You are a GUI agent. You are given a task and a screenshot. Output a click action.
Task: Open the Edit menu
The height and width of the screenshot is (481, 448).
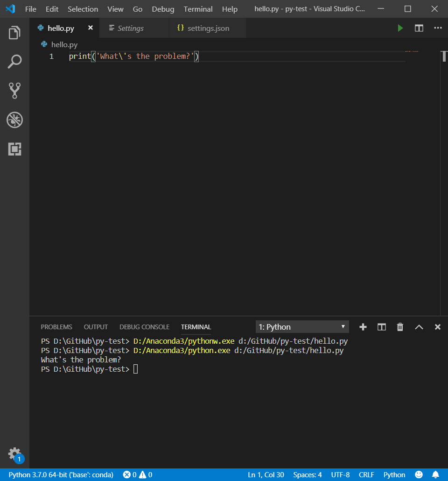tap(52, 9)
